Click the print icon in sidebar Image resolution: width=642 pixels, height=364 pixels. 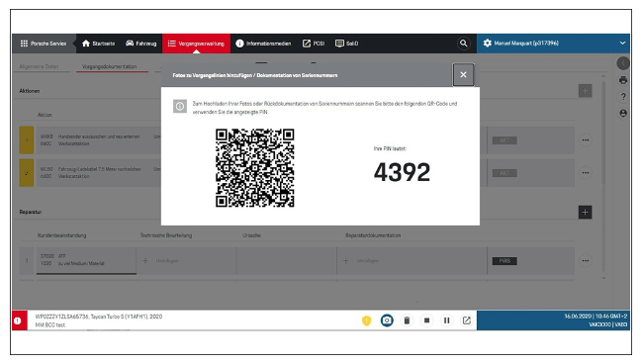click(623, 80)
